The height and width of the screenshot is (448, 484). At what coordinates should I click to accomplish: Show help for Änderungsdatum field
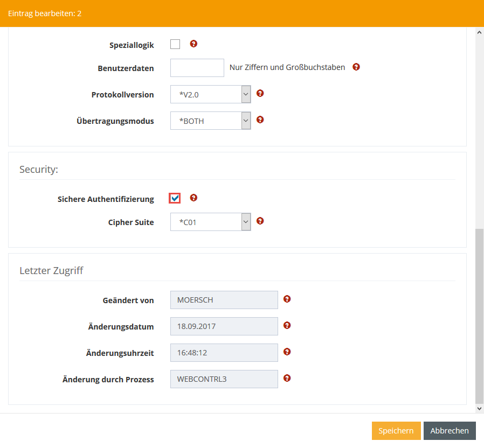(x=287, y=325)
